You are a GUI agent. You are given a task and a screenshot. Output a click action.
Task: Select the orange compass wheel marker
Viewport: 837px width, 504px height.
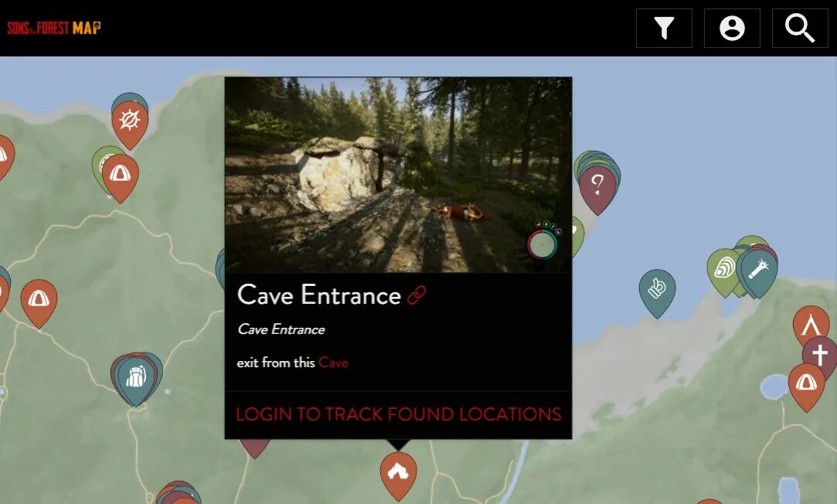(130, 122)
